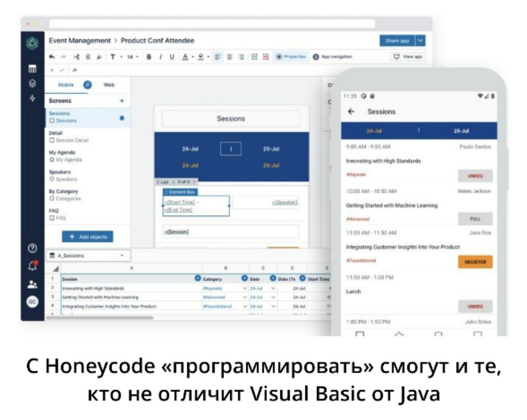Open App navigation settings
527x420 pixels.
point(332,57)
